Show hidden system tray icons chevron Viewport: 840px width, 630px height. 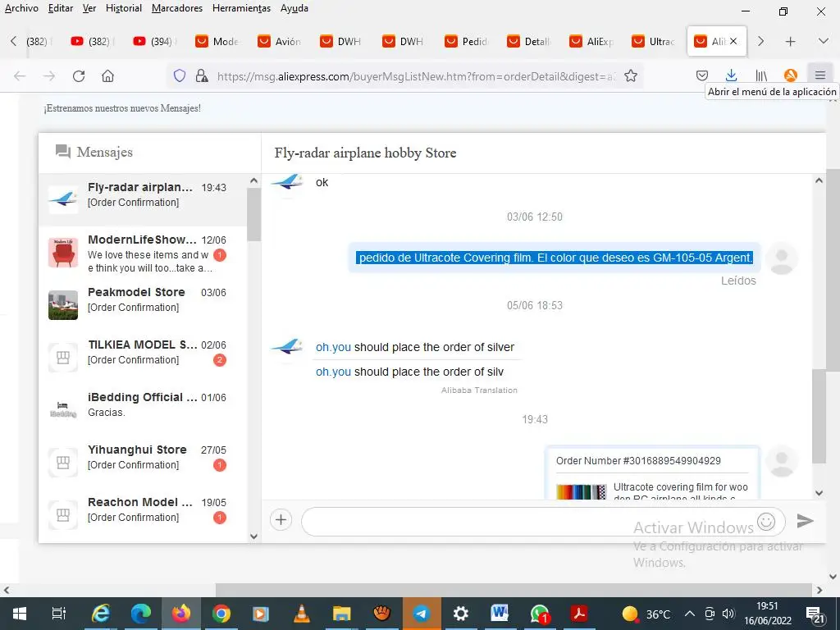point(690,614)
